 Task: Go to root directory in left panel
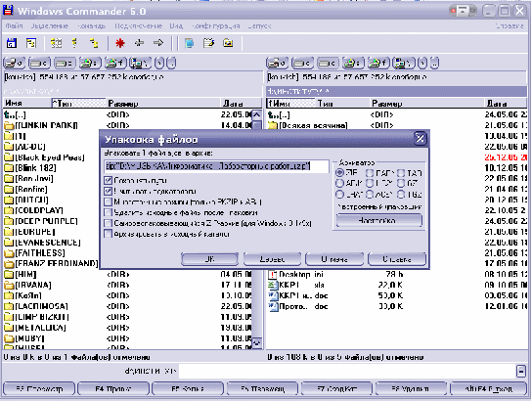point(159,63)
